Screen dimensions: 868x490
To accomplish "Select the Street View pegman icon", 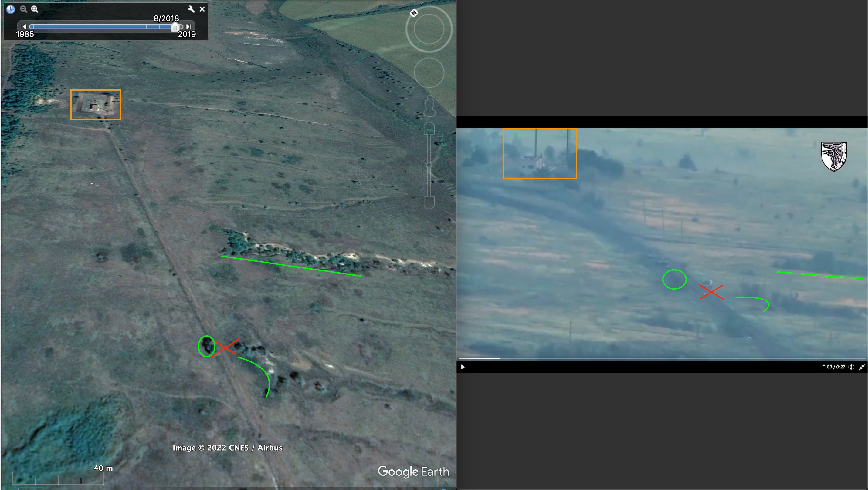I will coord(429,106).
